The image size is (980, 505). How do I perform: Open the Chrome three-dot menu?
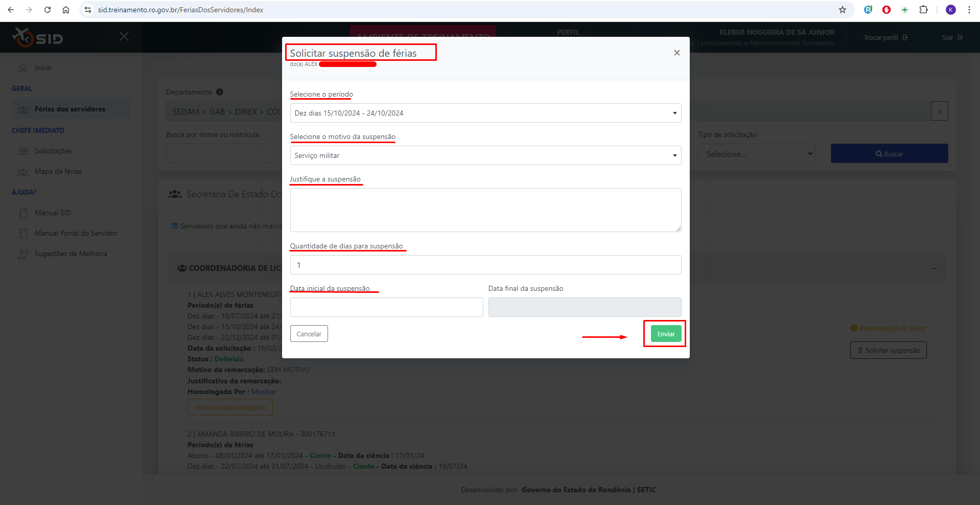tap(969, 10)
